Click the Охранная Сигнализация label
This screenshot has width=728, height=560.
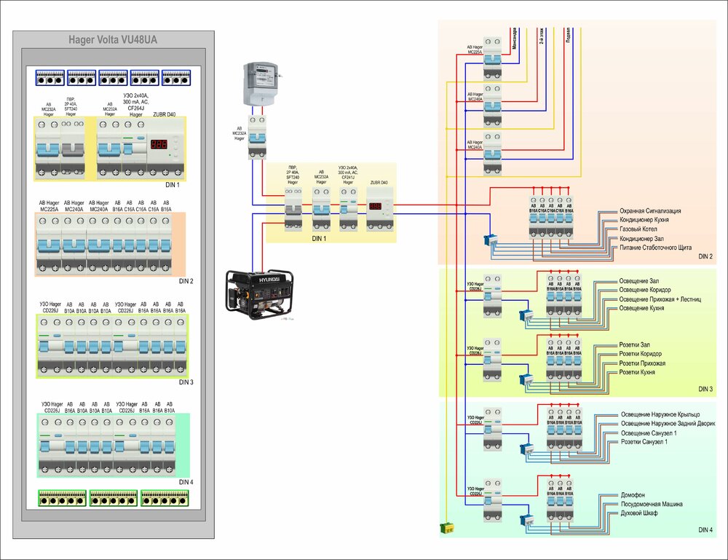[650, 210]
